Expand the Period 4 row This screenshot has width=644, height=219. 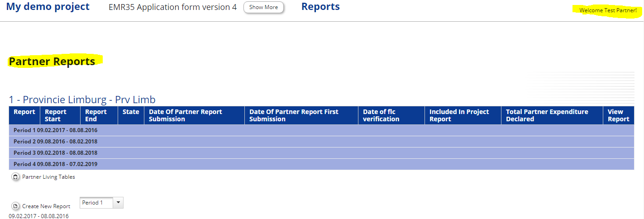55,164
